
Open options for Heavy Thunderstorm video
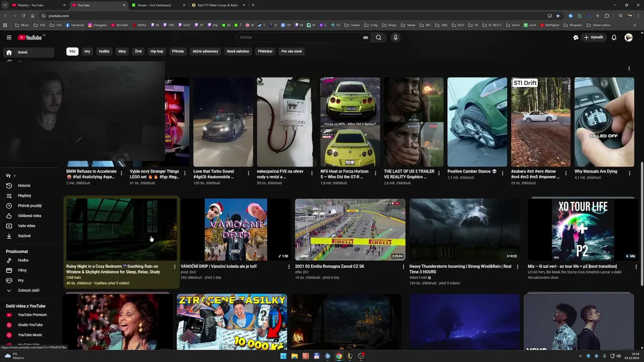517,266
